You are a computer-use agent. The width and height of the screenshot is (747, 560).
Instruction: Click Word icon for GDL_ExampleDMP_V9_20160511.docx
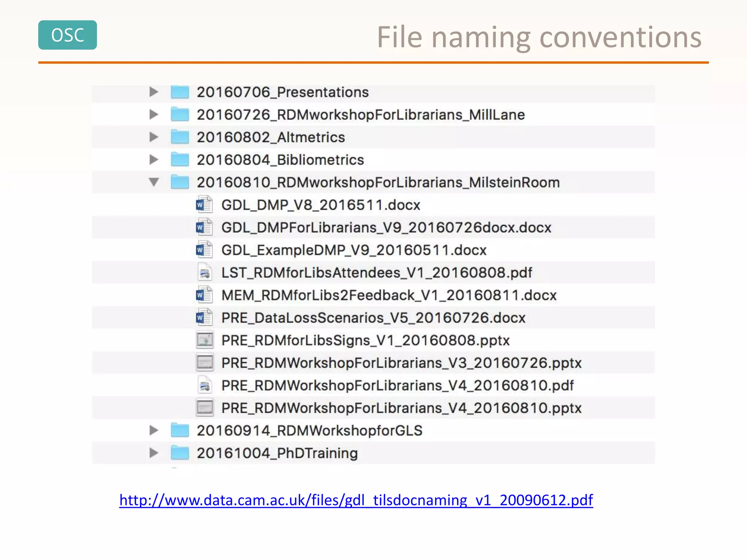point(204,250)
